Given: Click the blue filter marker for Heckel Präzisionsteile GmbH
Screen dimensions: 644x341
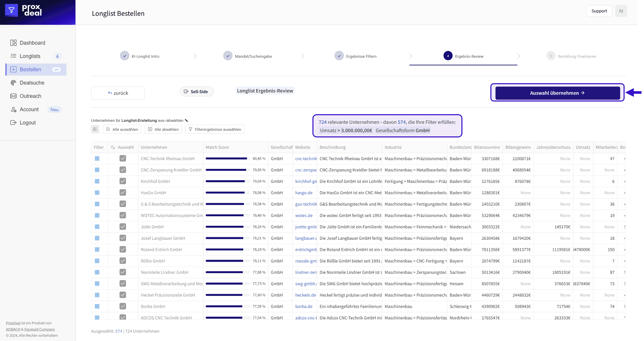Looking at the screenshot, I should pyautogui.click(x=97, y=295).
